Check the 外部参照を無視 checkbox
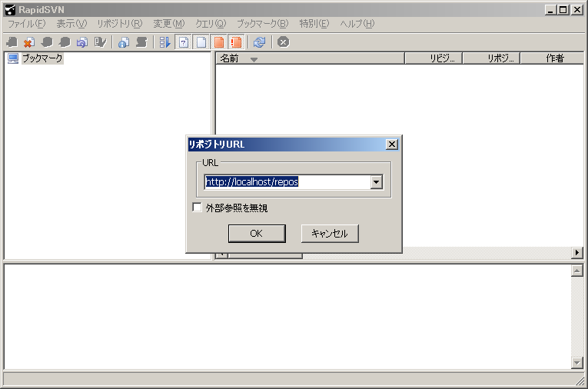Screen dimensions: 588x389 point(197,207)
